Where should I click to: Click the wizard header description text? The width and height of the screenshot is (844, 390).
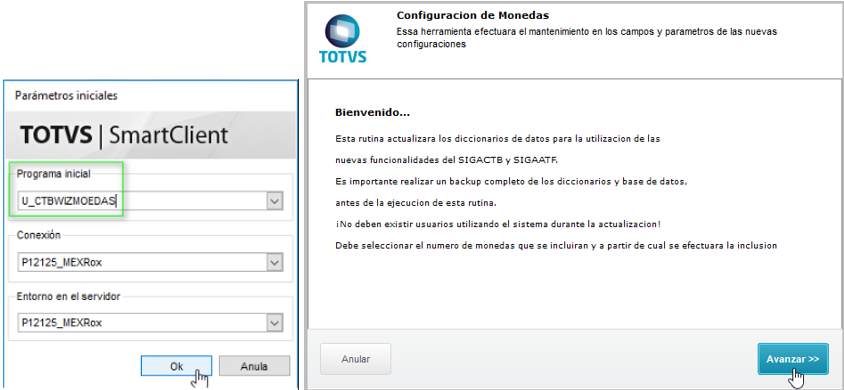click(587, 38)
